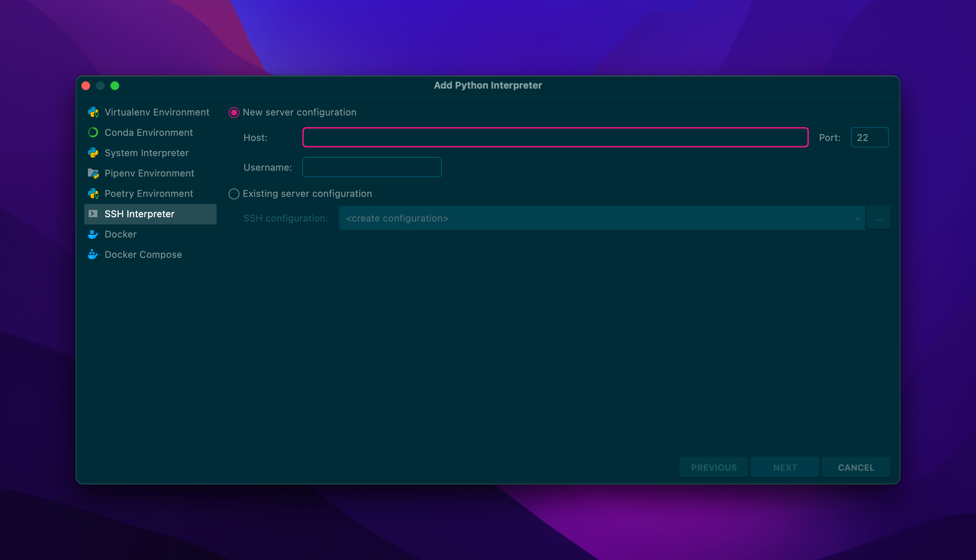
Task: Click the System Interpreter python icon
Action: coord(93,153)
